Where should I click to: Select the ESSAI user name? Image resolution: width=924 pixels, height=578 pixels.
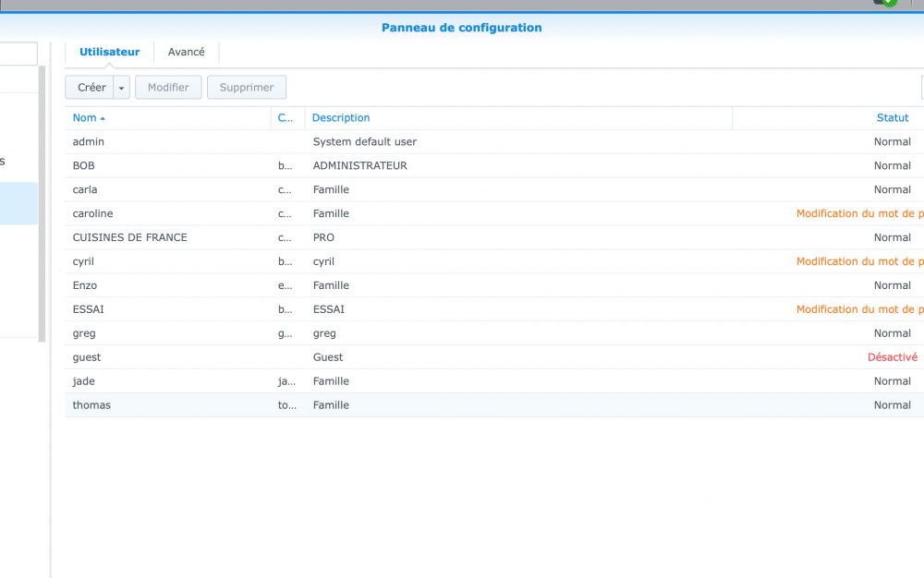89,309
